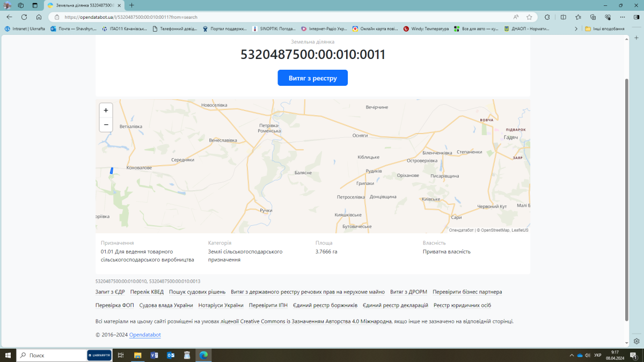Go to the browser home page
This screenshot has width=644, height=362.
39,17
